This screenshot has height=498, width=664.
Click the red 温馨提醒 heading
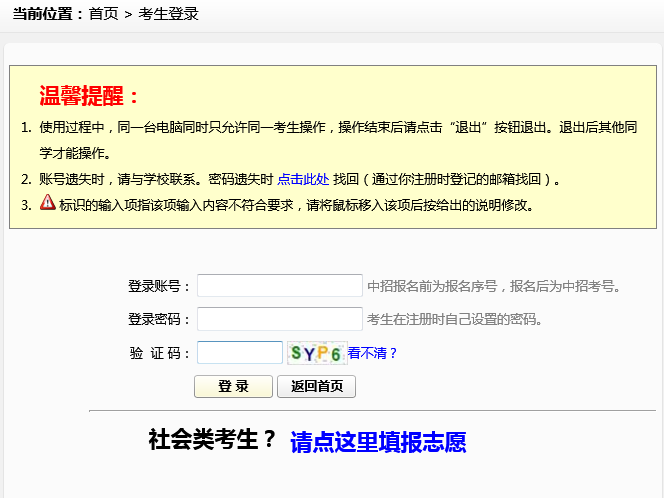point(90,97)
